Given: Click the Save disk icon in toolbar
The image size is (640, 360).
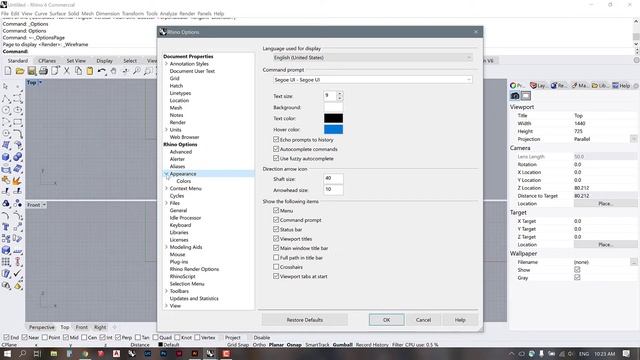Looking at the screenshot, I should click(31, 71).
